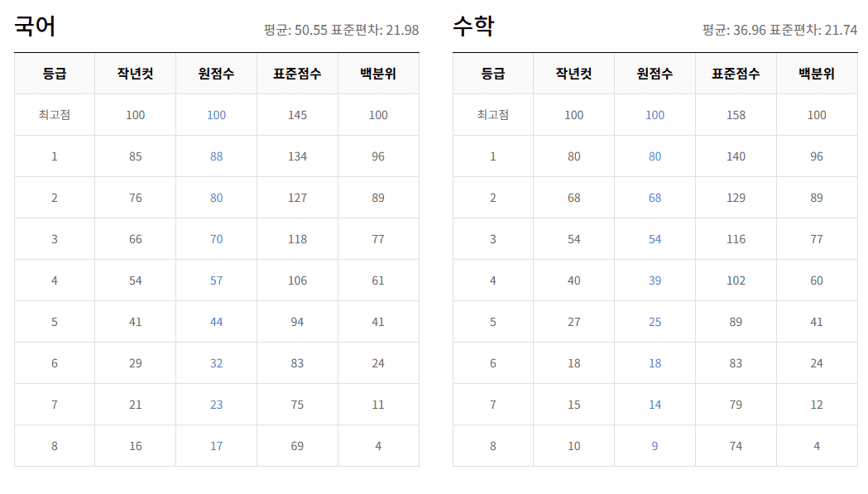This screenshot has height=494, width=868.
Task: Click the 백분위 header of the math table
Action: (817, 74)
